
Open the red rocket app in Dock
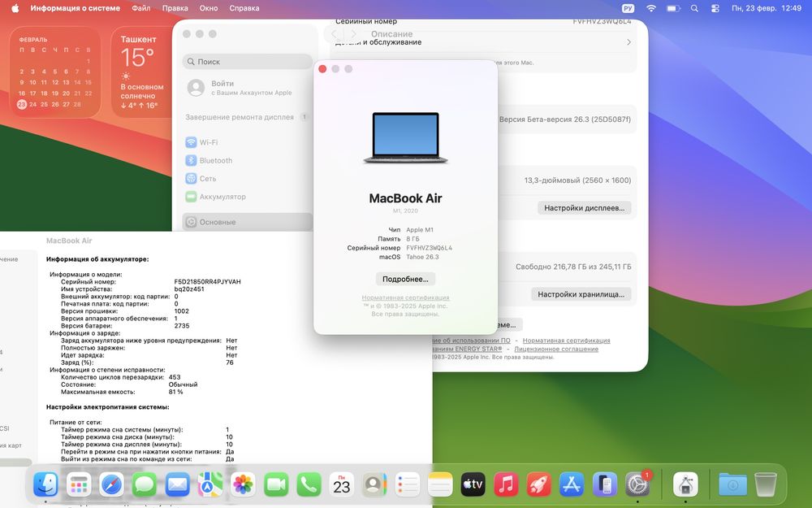tap(538, 484)
